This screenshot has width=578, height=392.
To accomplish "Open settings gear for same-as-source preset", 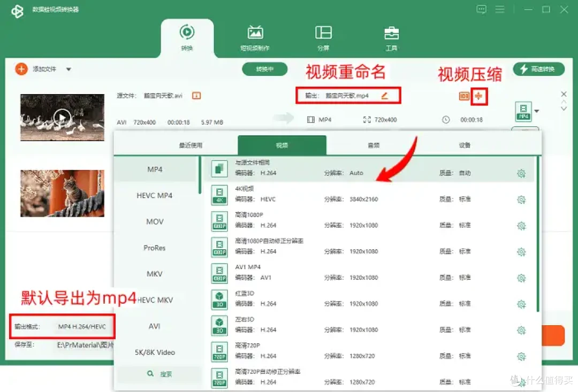I will tap(521, 173).
